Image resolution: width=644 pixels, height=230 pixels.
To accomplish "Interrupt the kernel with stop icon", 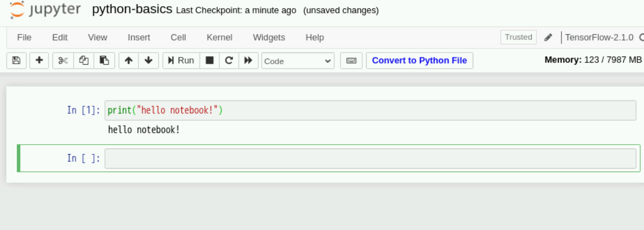I will click(x=210, y=60).
